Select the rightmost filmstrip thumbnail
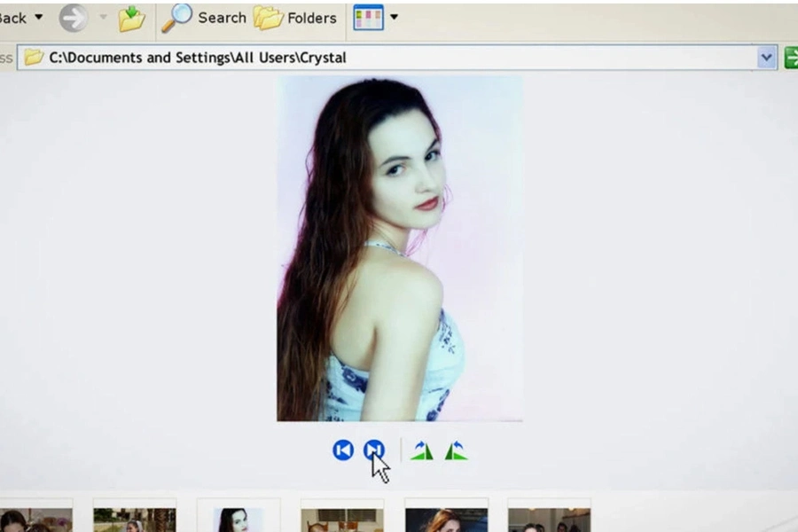 pos(549,520)
